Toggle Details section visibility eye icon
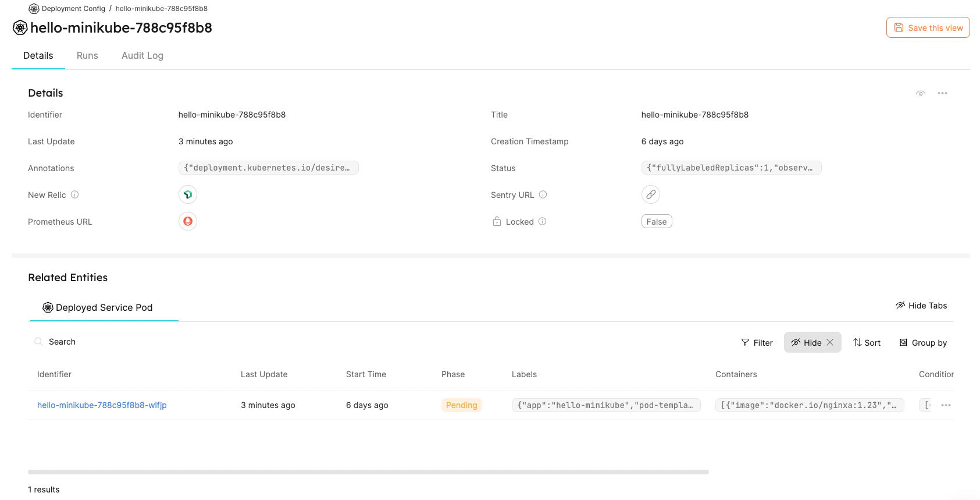The height and width of the screenshot is (500, 980). click(x=920, y=93)
